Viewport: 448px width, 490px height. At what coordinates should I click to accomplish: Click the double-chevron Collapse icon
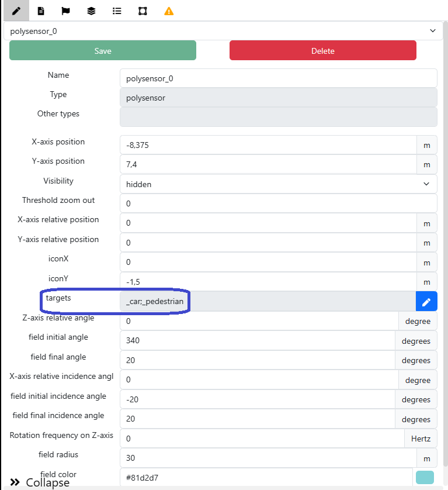point(15,482)
